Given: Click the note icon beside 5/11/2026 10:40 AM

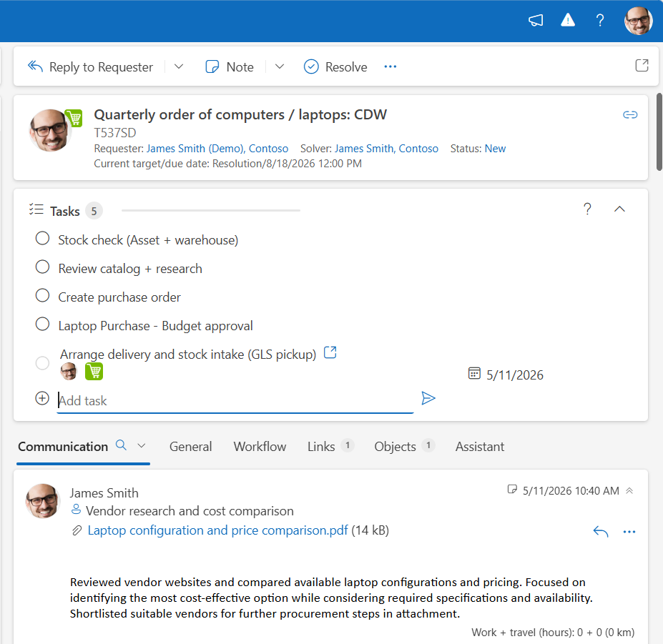Looking at the screenshot, I should (512, 490).
